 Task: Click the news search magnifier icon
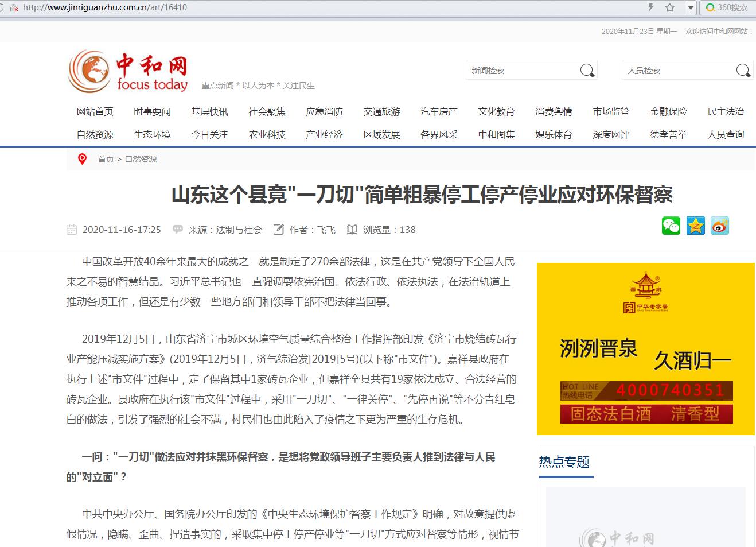[587, 71]
